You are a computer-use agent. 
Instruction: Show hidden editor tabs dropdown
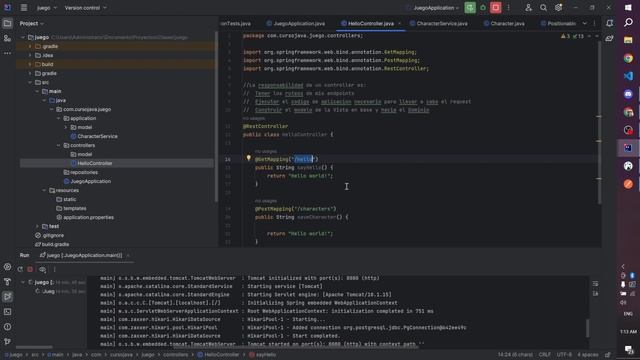(584, 23)
